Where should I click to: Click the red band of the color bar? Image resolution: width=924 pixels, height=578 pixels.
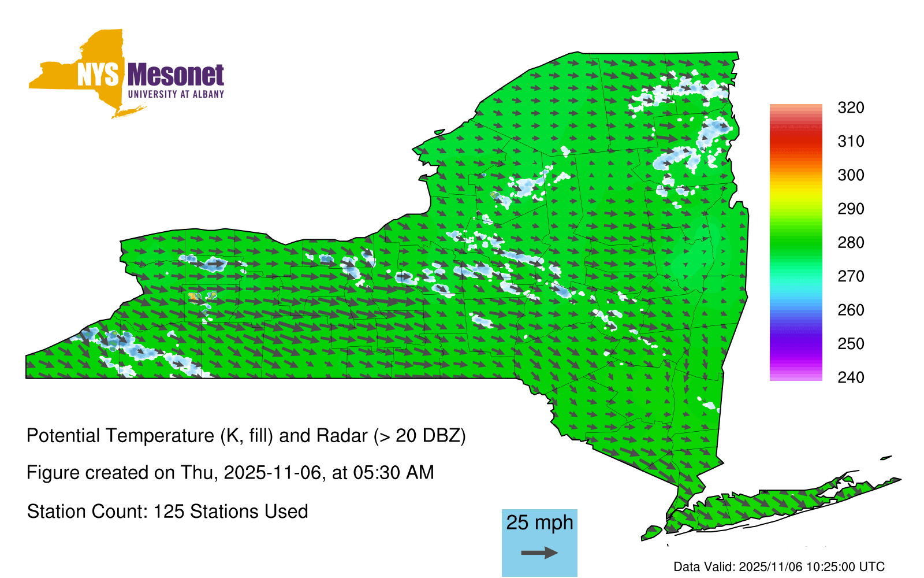point(795,139)
